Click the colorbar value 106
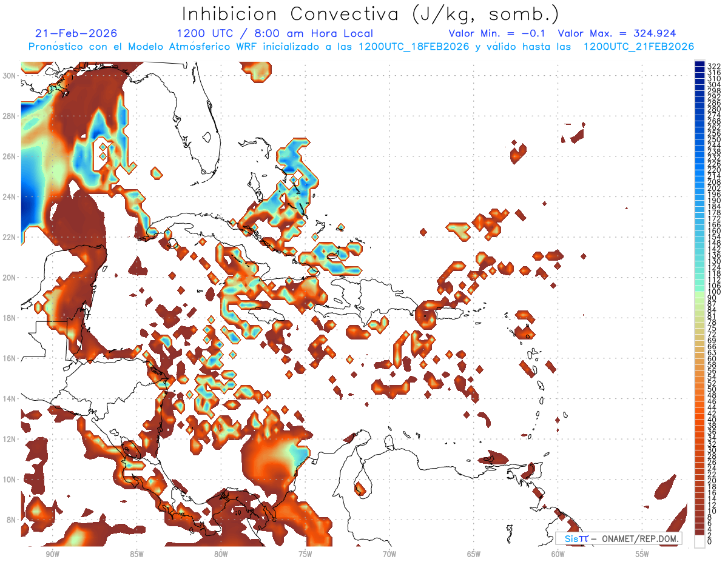The width and height of the screenshot is (728, 562). coord(714,286)
